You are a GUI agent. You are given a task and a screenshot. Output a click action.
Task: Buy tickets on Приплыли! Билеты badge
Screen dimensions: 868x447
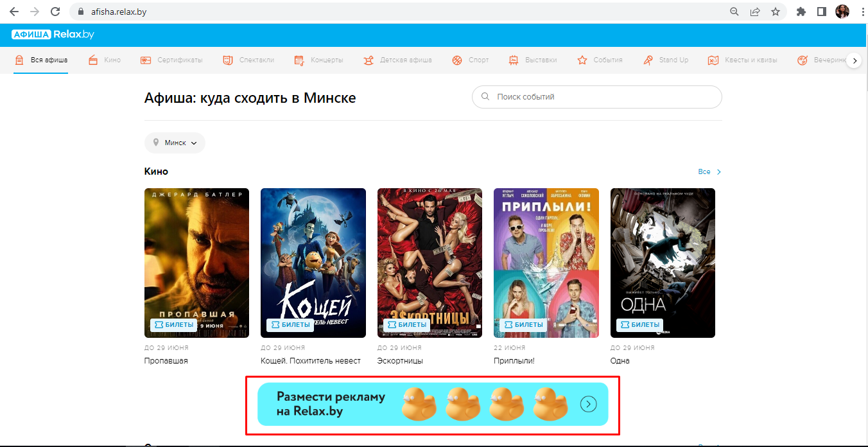523,325
